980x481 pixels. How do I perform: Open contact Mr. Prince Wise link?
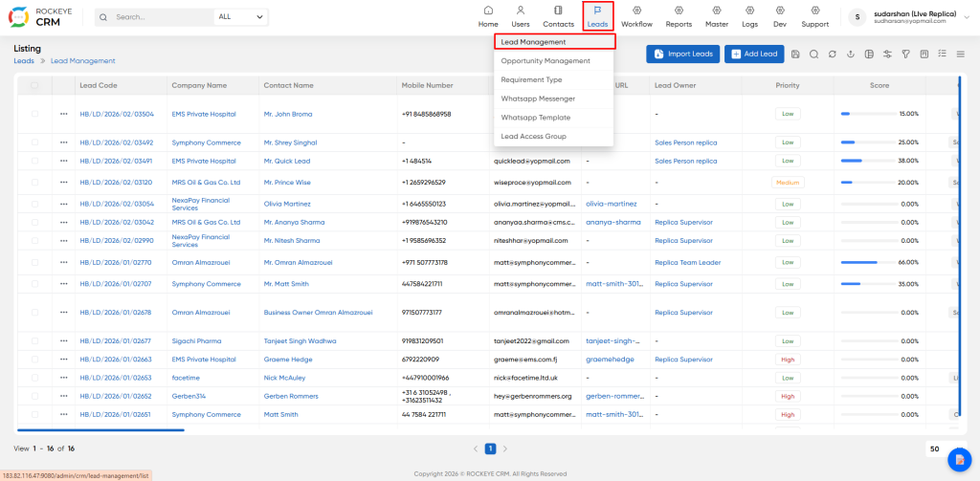pos(287,183)
